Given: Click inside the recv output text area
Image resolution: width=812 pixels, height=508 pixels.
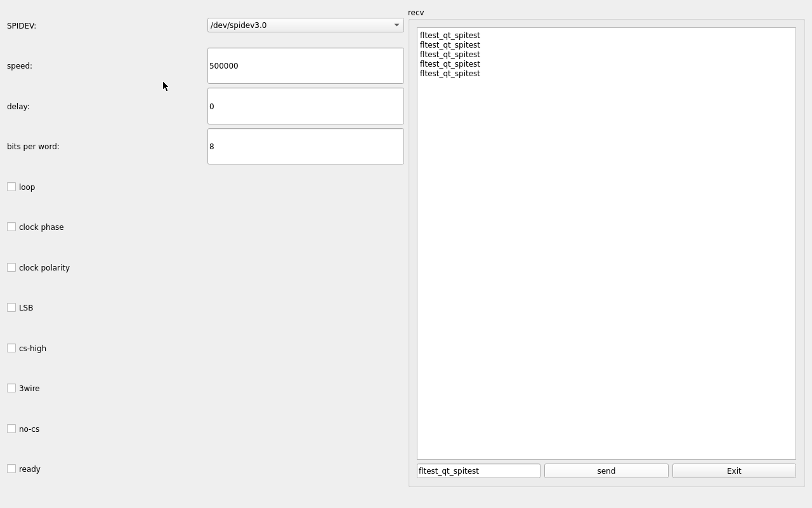Looking at the screenshot, I should [606, 254].
